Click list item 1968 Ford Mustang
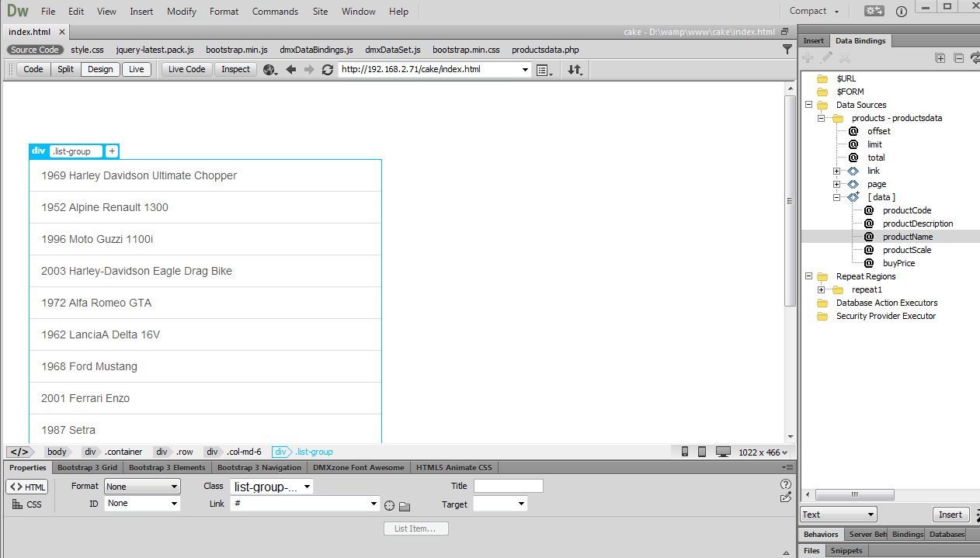 click(x=205, y=366)
